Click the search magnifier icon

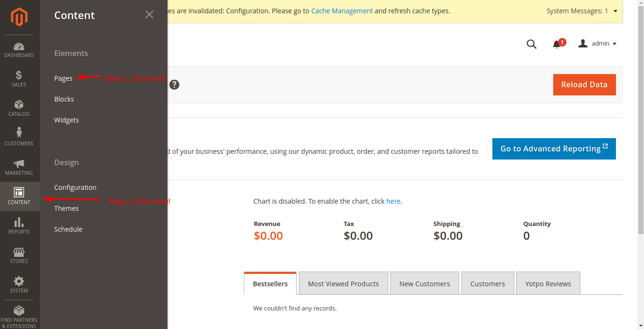pos(531,44)
